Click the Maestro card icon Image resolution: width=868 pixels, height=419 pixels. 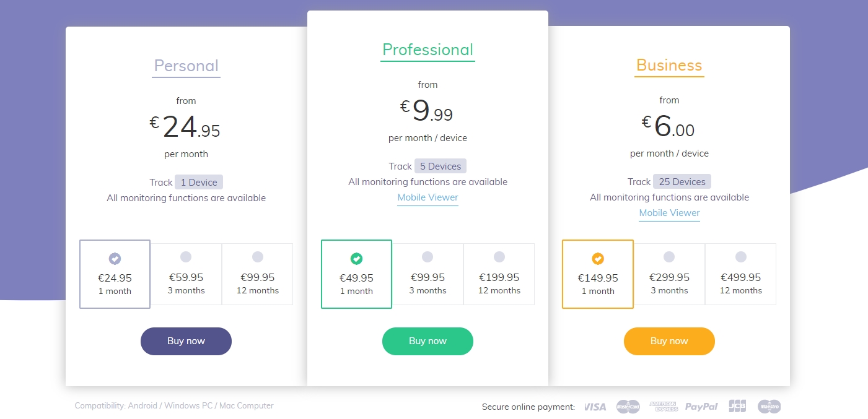click(769, 407)
